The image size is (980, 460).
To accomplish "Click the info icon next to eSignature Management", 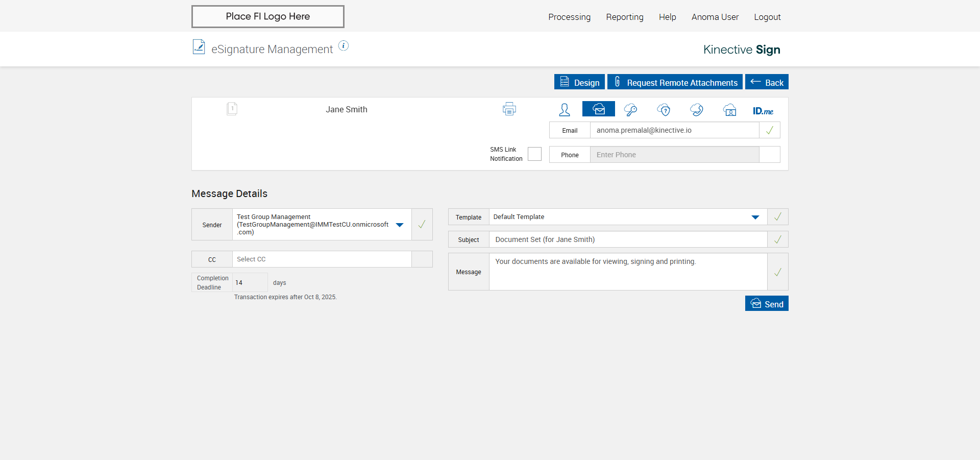I will tap(344, 46).
